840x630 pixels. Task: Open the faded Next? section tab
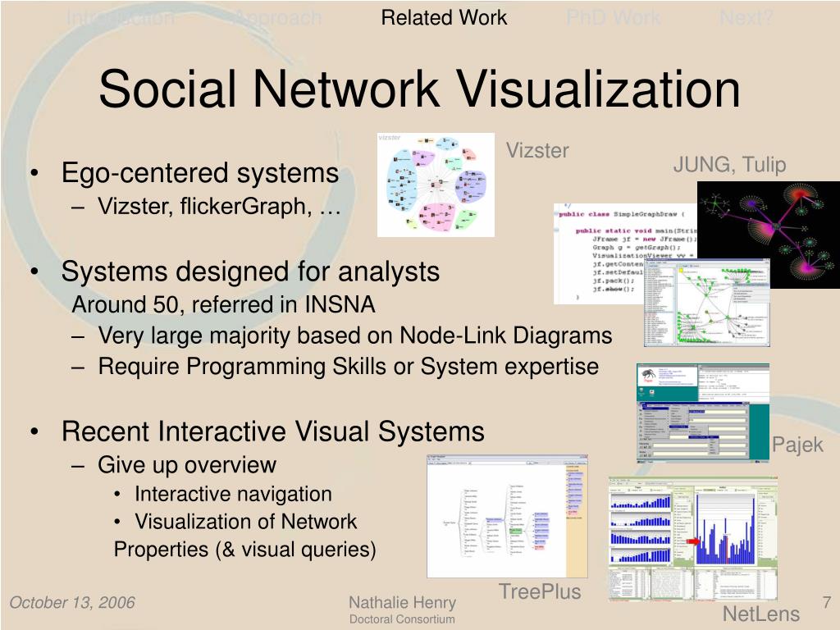click(746, 18)
